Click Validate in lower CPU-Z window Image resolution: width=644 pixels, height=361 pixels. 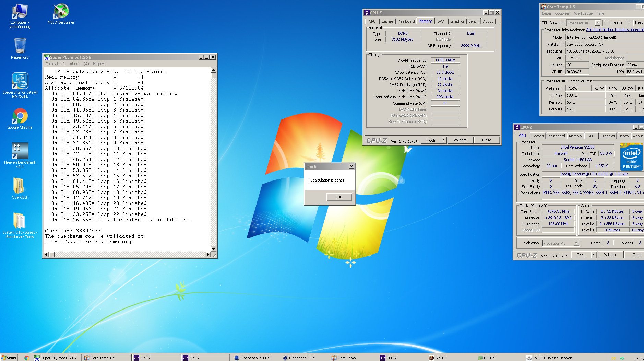610,255
